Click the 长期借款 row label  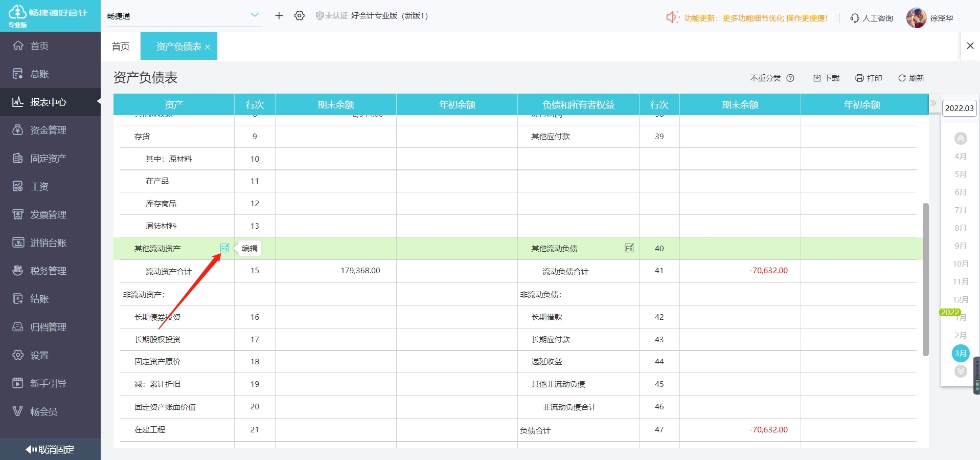(546, 317)
